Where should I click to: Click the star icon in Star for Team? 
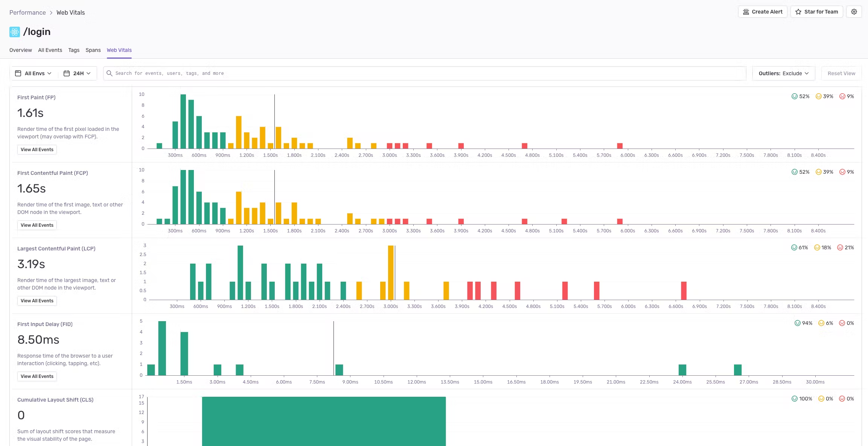point(798,12)
